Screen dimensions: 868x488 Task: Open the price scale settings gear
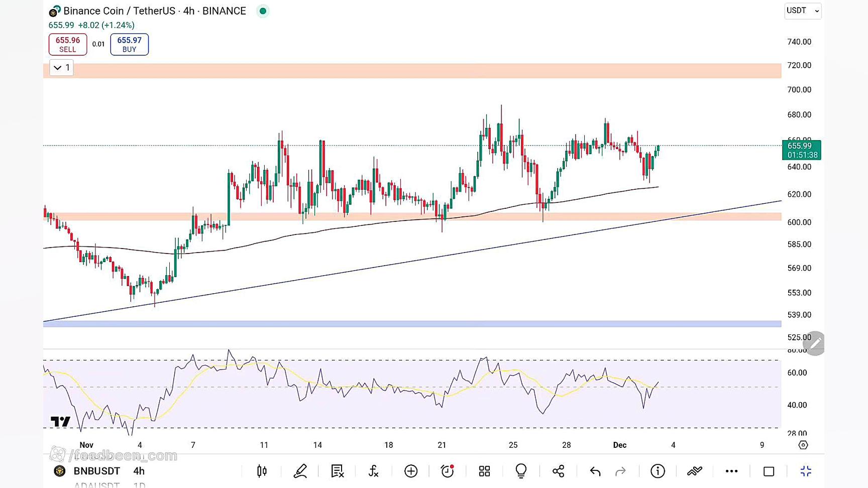click(x=803, y=445)
